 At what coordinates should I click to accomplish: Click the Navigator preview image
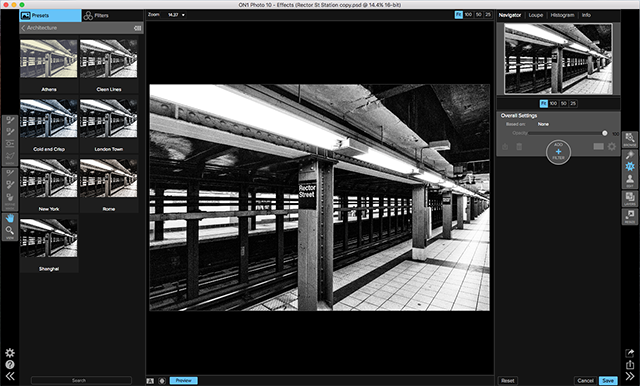click(x=558, y=59)
